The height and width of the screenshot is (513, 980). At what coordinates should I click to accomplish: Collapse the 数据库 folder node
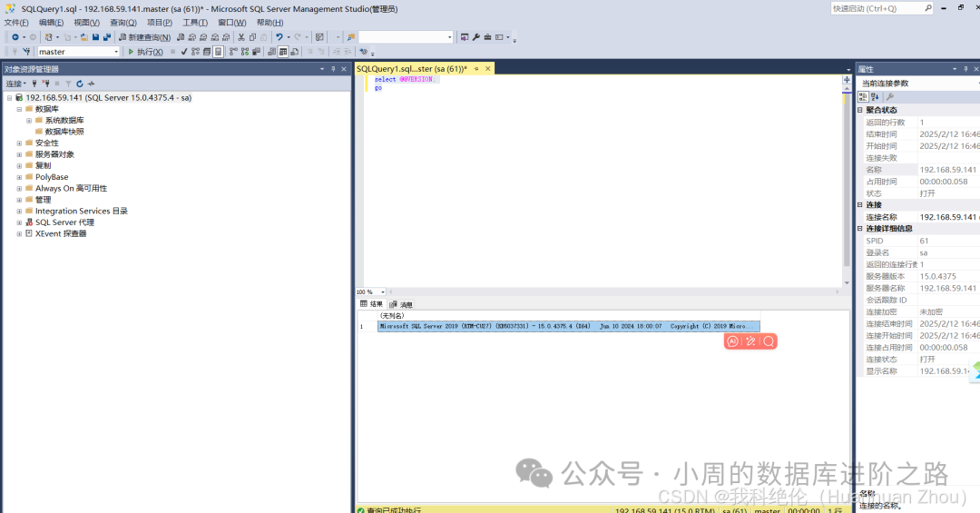[19, 109]
